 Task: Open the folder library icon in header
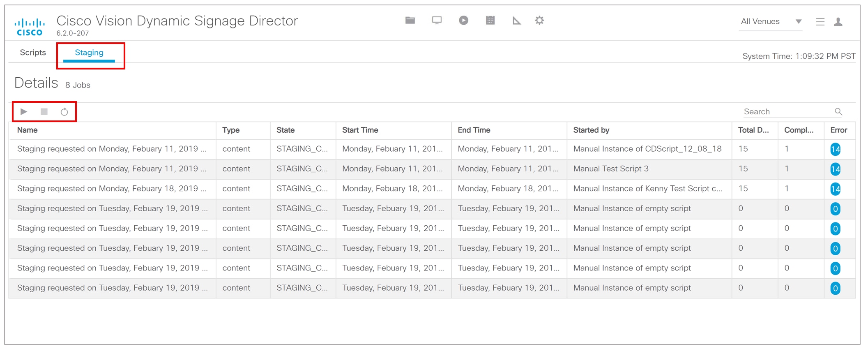click(410, 20)
